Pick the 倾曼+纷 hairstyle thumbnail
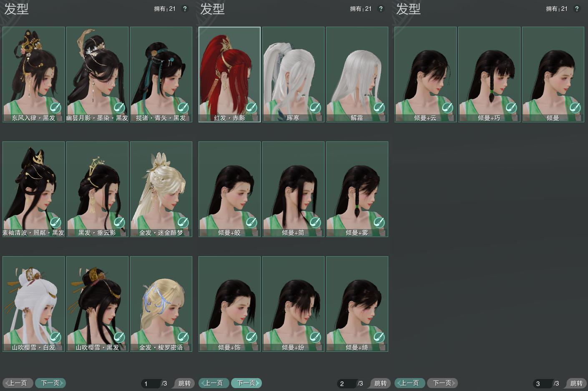Image resolution: width=588 pixels, height=391 pixels. 294,304
